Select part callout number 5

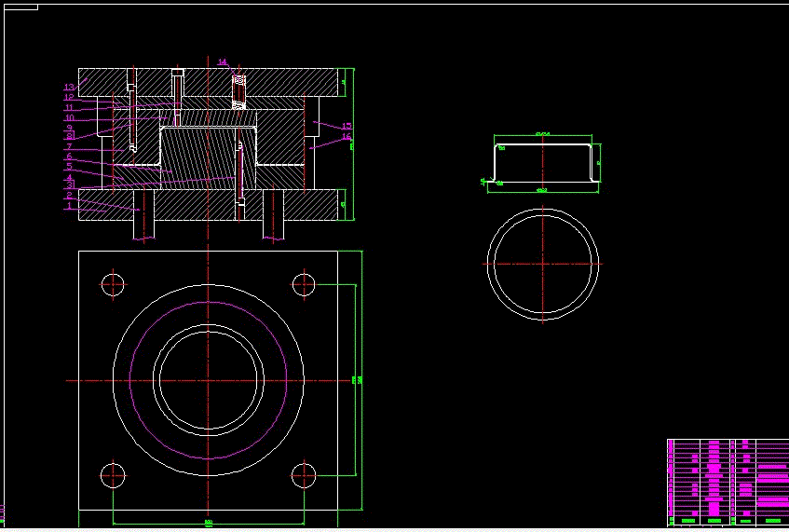pos(70,167)
